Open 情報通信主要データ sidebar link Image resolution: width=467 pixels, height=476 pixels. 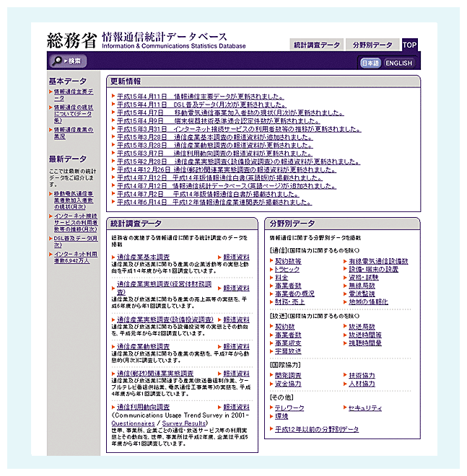point(74,94)
